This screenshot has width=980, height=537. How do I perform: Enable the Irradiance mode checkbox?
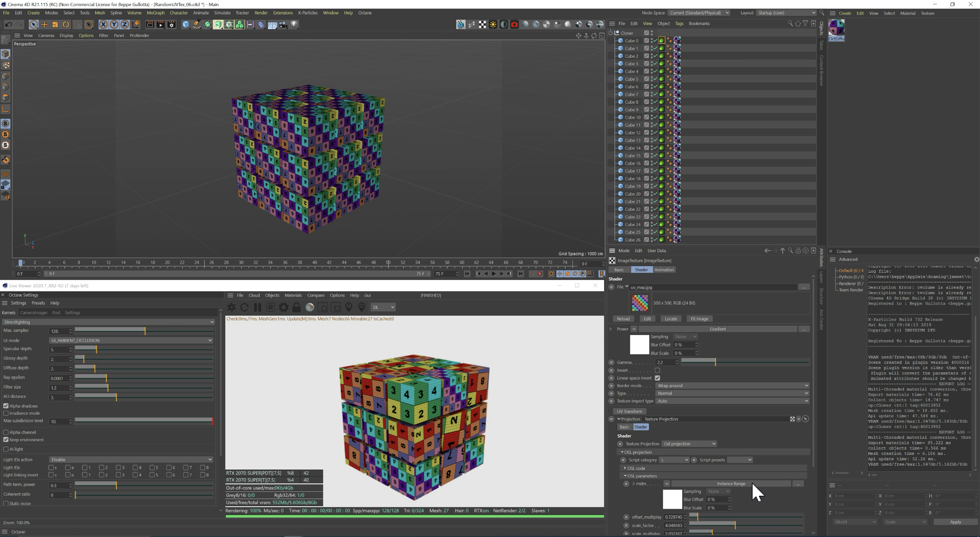click(x=6, y=413)
